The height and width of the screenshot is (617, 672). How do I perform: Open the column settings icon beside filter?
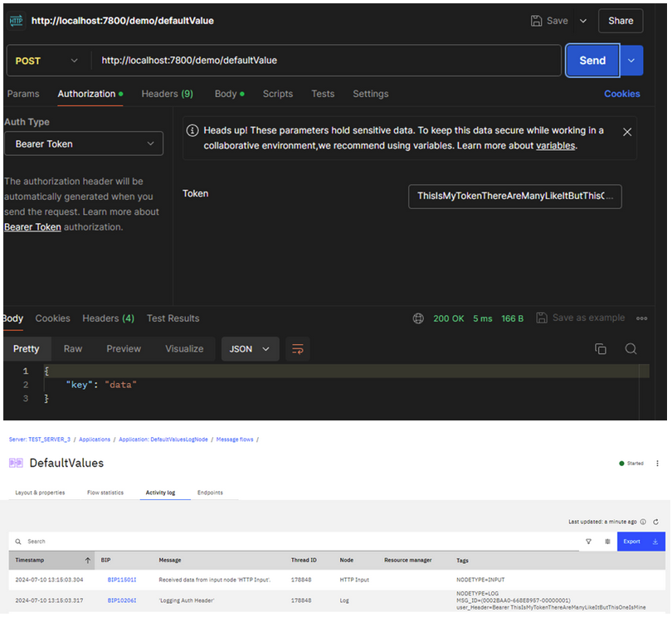pyautogui.click(x=607, y=542)
